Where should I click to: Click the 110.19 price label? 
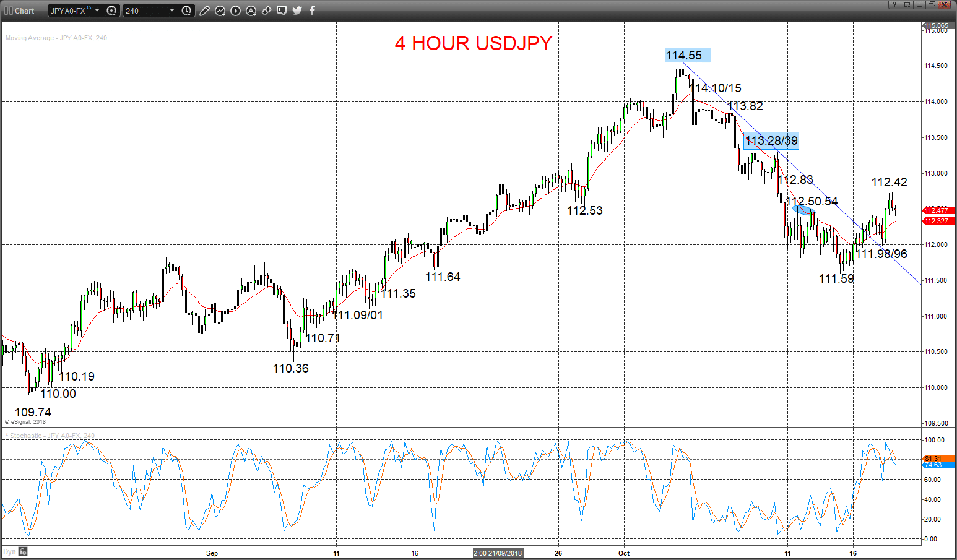pos(77,376)
